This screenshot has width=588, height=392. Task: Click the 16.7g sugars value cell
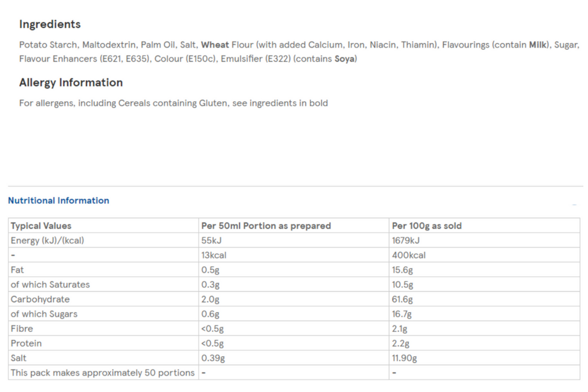click(x=401, y=314)
